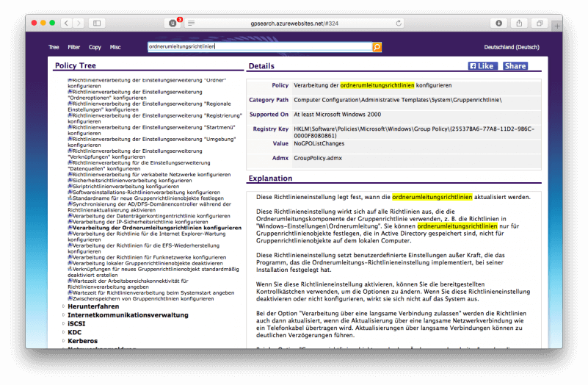Toggle the Safari sidebar button
588x385 pixels.
(97, 24)
